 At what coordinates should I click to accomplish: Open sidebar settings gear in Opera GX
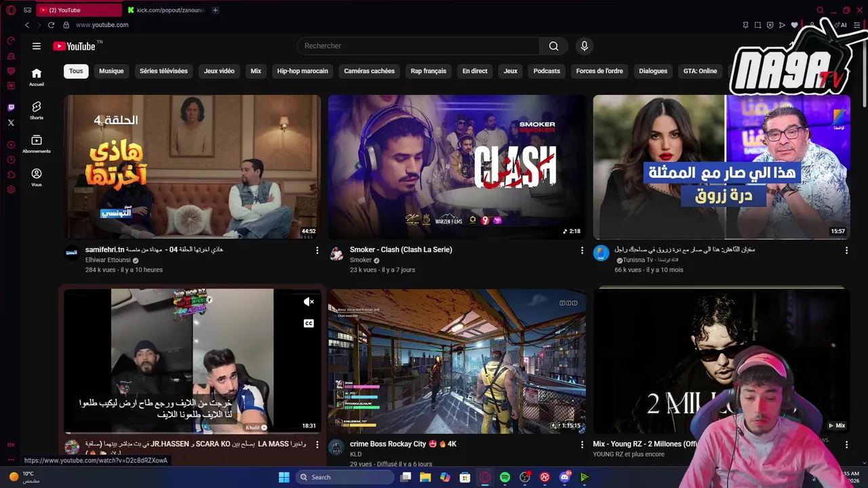[x=11, y=190]
